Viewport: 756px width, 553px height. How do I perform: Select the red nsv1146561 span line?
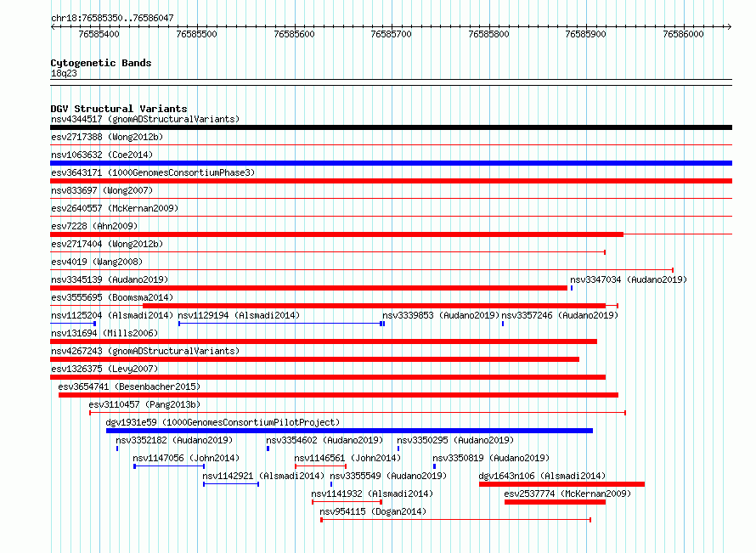[320, 466]
